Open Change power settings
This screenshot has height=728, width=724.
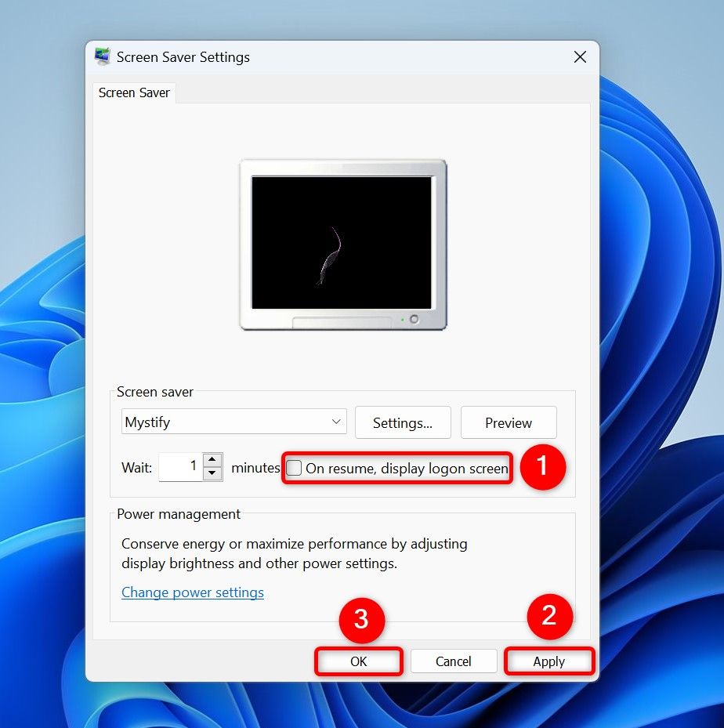[192, 592]
